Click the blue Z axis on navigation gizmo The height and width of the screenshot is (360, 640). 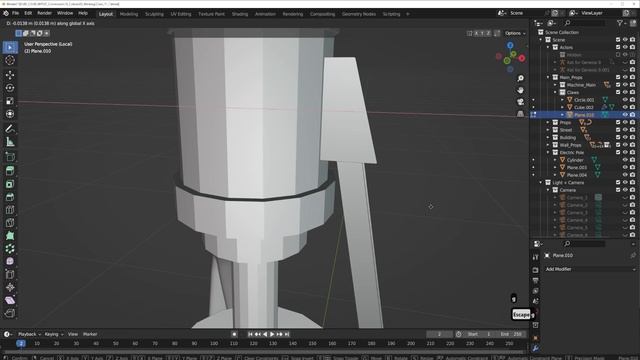pyautogui.click(x=510, y=45)
